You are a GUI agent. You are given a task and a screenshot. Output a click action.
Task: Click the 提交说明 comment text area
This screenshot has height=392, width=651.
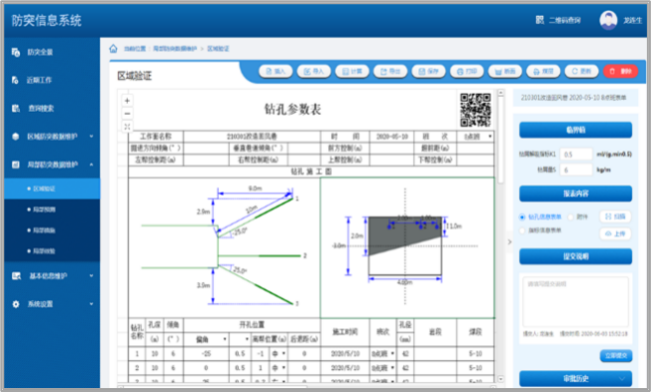575,302
